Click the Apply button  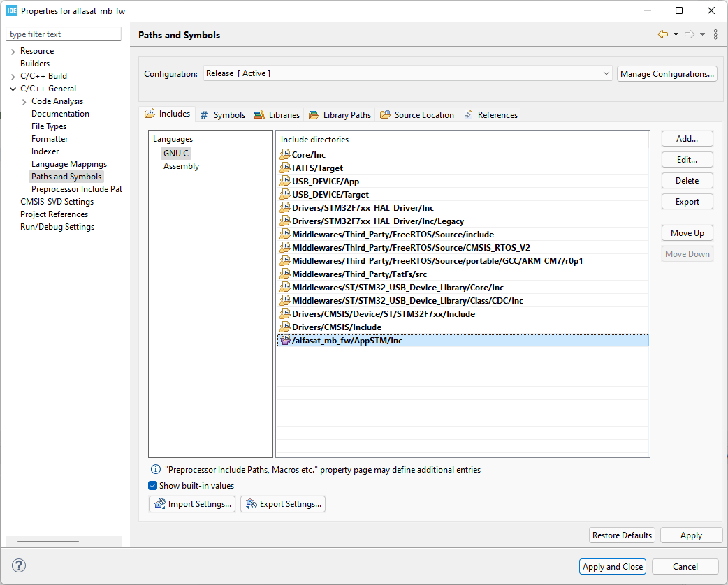tap(692, 535)
